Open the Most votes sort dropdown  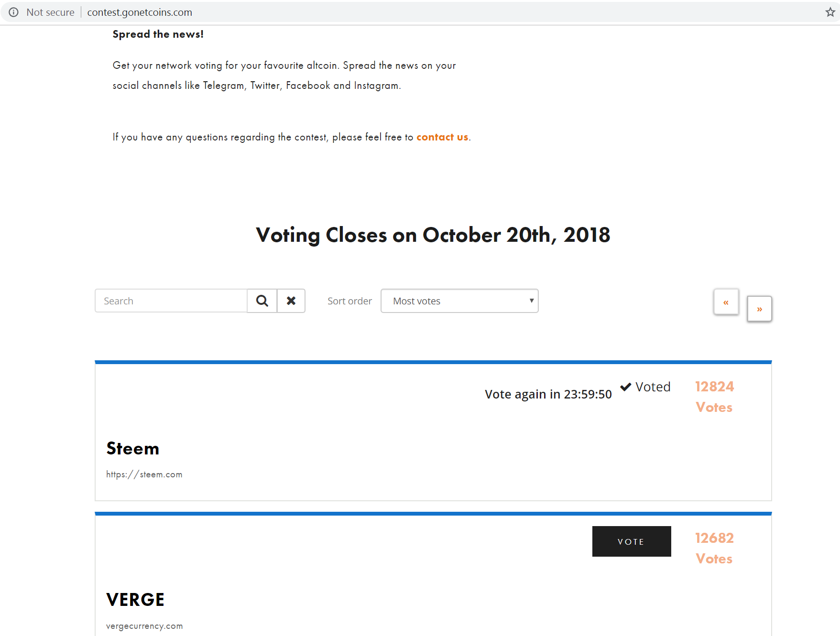(459, 301)
